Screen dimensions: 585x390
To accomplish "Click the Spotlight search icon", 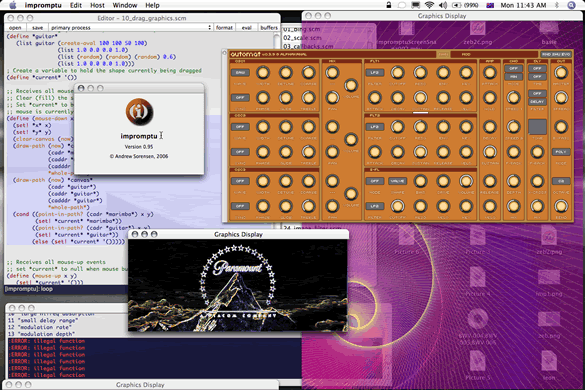I will (571, 5).
